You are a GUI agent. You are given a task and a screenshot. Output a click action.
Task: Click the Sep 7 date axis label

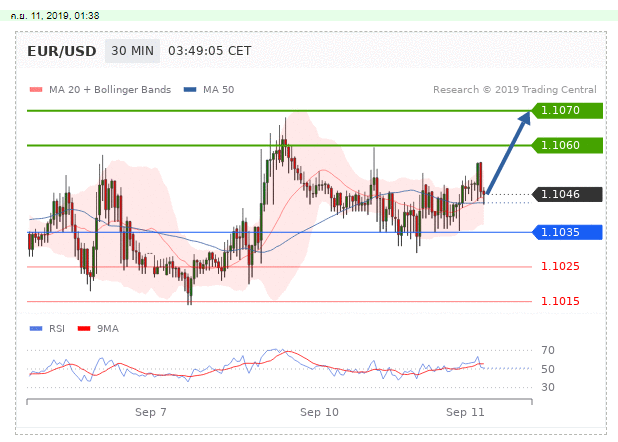150,411
